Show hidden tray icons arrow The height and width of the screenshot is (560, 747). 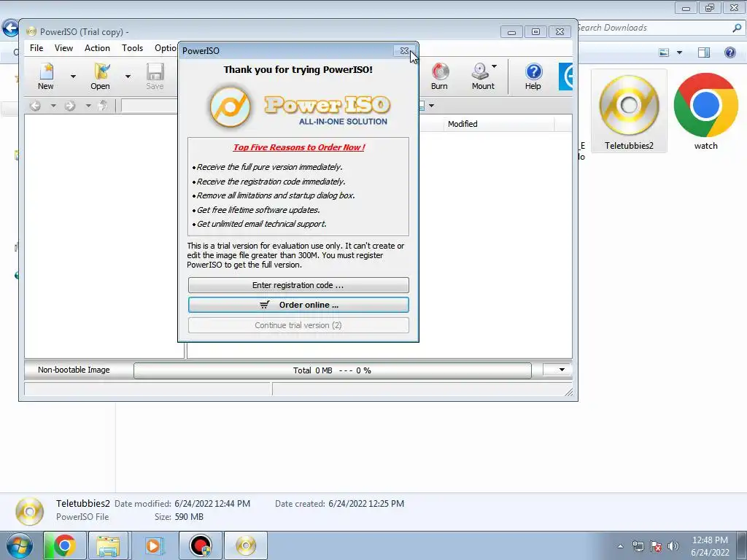click(x=620, y=546)
